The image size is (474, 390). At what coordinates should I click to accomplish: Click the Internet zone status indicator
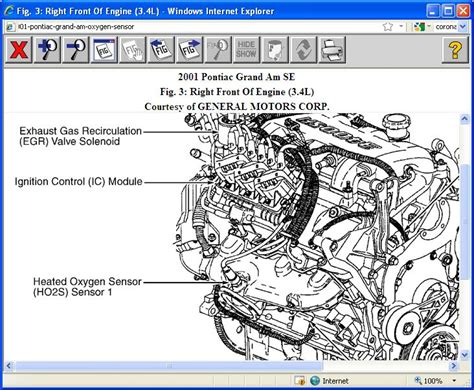pyautogui.click(x=329, y=381)
